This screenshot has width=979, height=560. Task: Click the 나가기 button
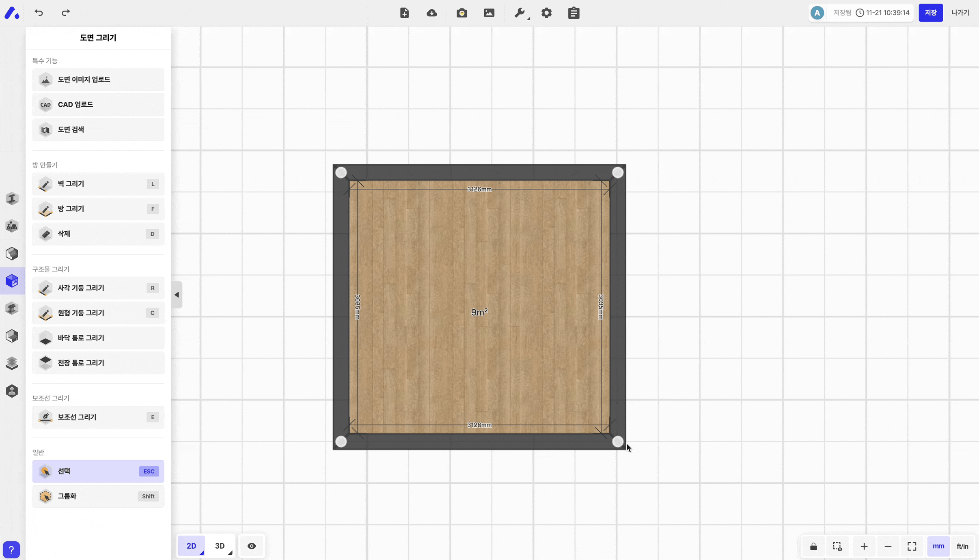pyautogui.click(x=960, y=13)
